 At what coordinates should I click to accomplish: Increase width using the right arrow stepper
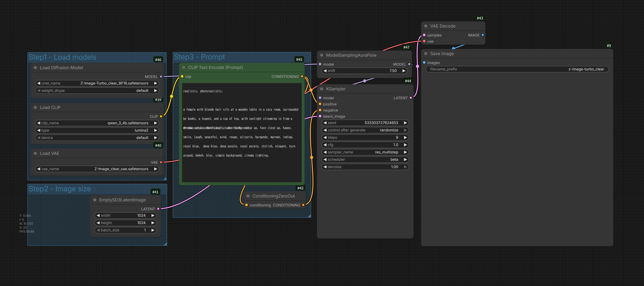pos(153,215)
